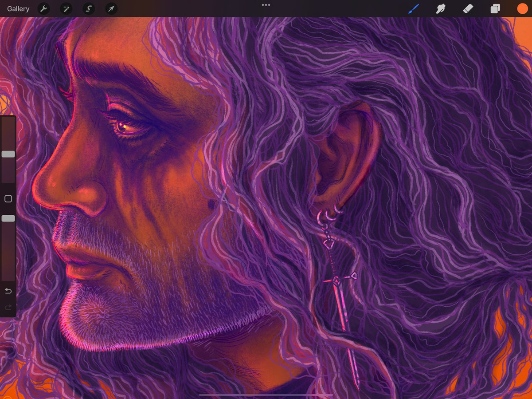
Task: Select the Brush paint tool
Action: (x=414, y=8)
